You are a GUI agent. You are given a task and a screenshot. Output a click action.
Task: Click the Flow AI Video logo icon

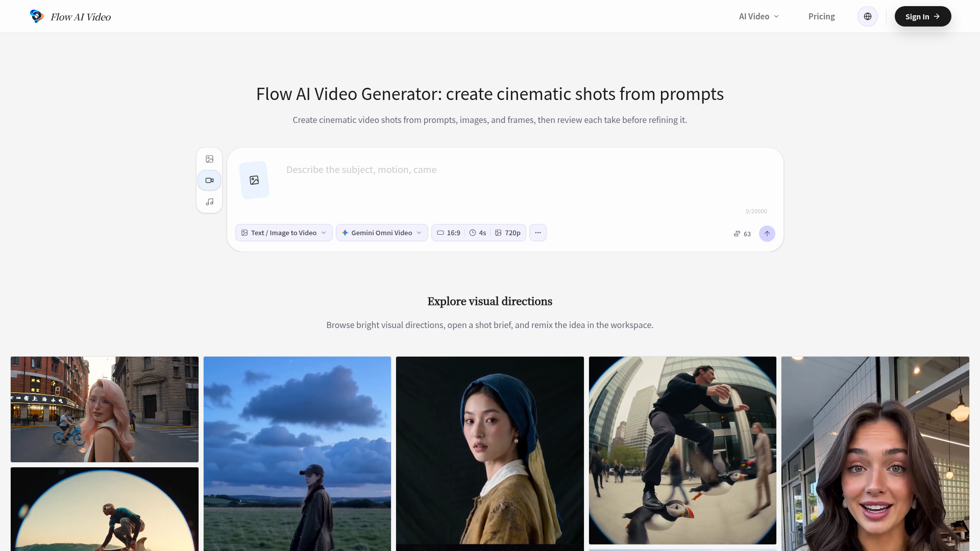tap(37, 16)
